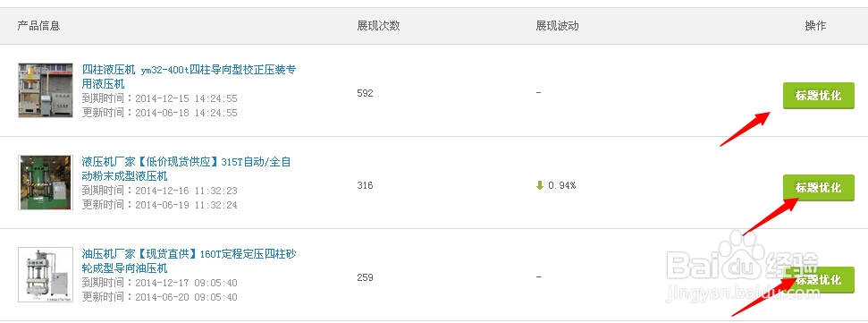Open the 四柱液压机 ym32-400t product thumbnail
Viewport: 868px width, 323px height.
click(46, 90)
